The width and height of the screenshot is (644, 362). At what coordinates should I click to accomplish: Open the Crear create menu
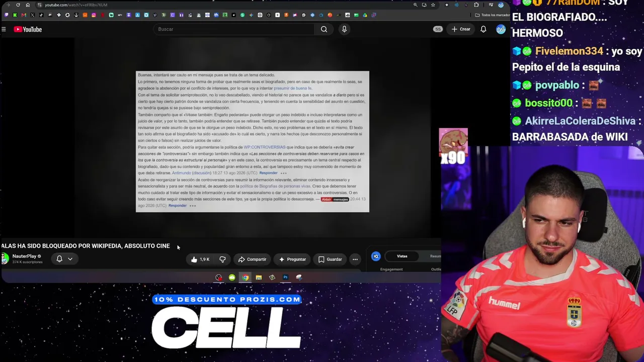pos(461,29)
